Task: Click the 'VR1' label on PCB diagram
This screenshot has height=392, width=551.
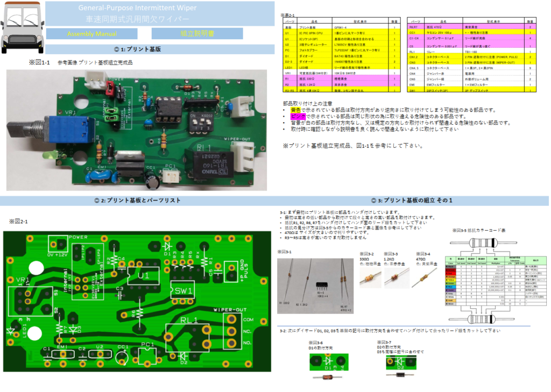Action: pyautogui.click(x=23, y=280)
